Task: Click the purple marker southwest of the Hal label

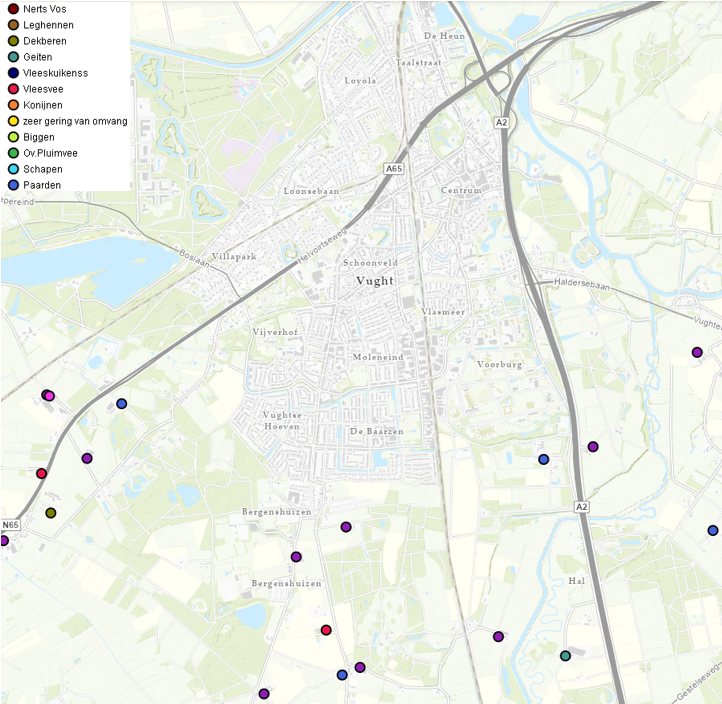Action: point(498,636)
